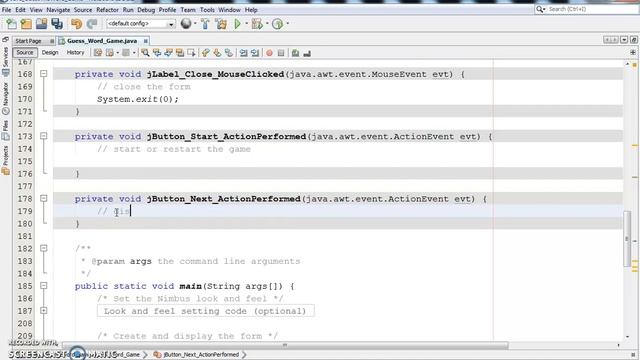640x360 pixels.
Task: Maximize the editor window with top-right icon
Action: coord(634,40)
